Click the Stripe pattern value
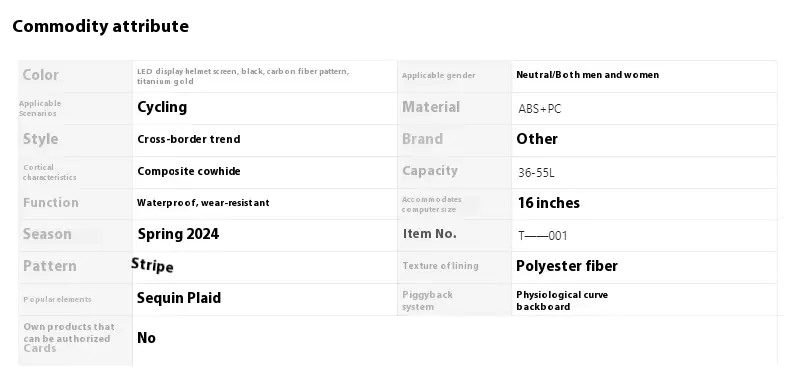This screenshot has width=794, height=380. tap(152, 265)
